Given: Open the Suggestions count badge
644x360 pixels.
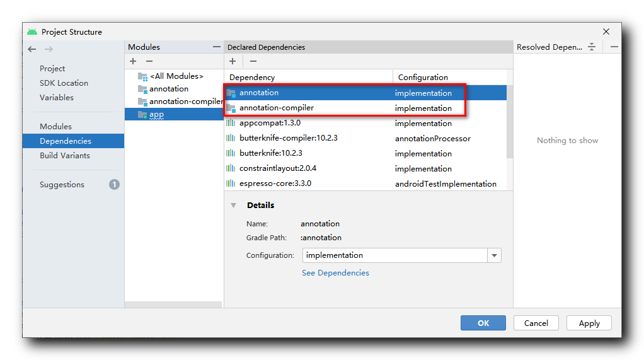Looking at the screenshot, I should [x=114, y=185].
